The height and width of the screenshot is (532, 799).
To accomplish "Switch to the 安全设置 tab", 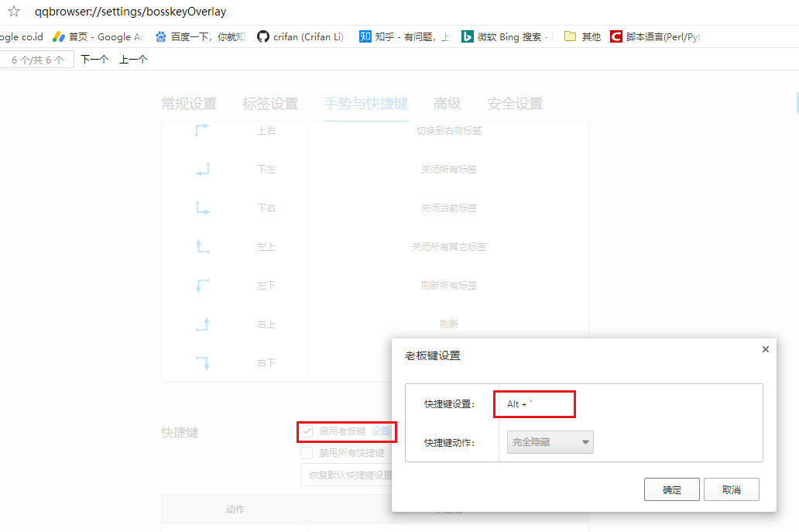I will coord(515,104).
